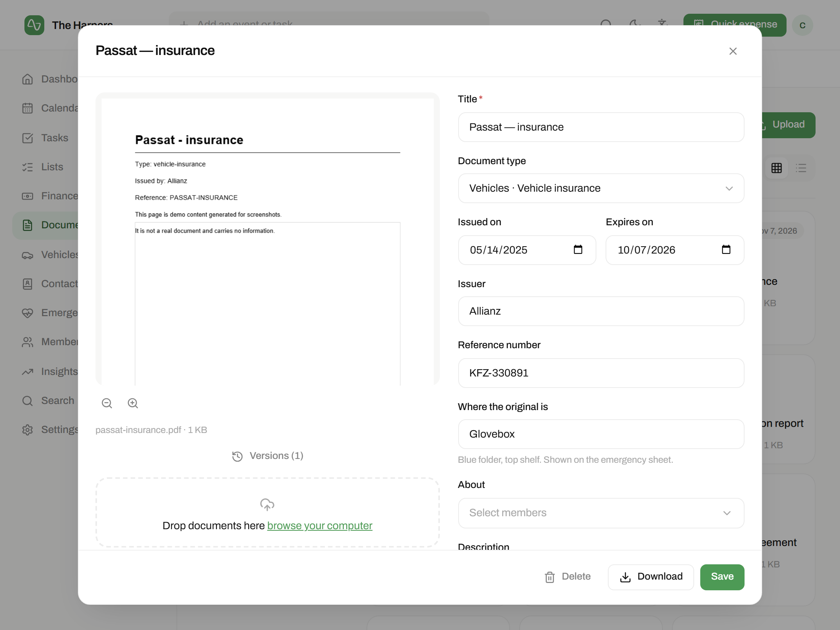Switch to list view layout
This screenshot has height=630, width=840.
pos(801,168)
